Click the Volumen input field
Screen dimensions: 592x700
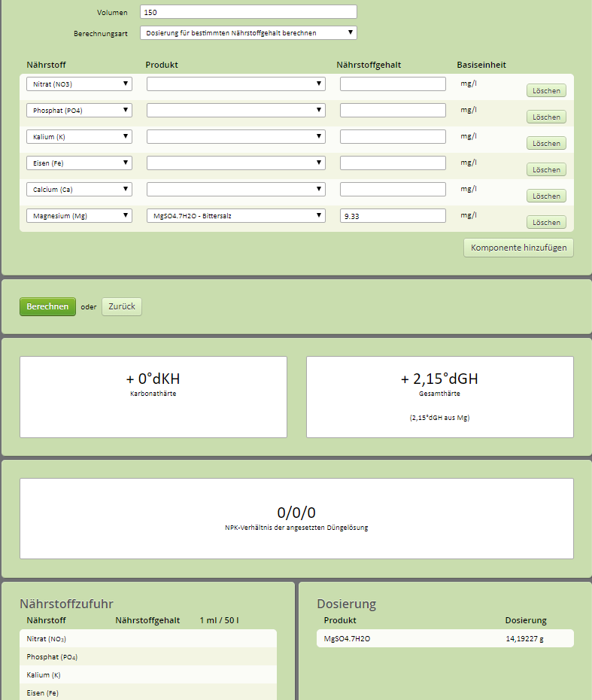point(248,12)
